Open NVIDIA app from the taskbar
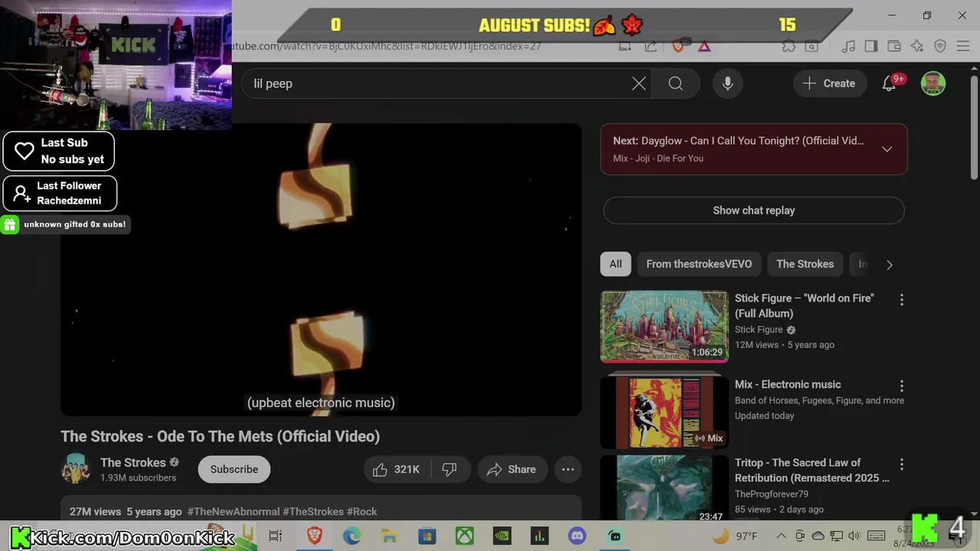 pos(502,536)
